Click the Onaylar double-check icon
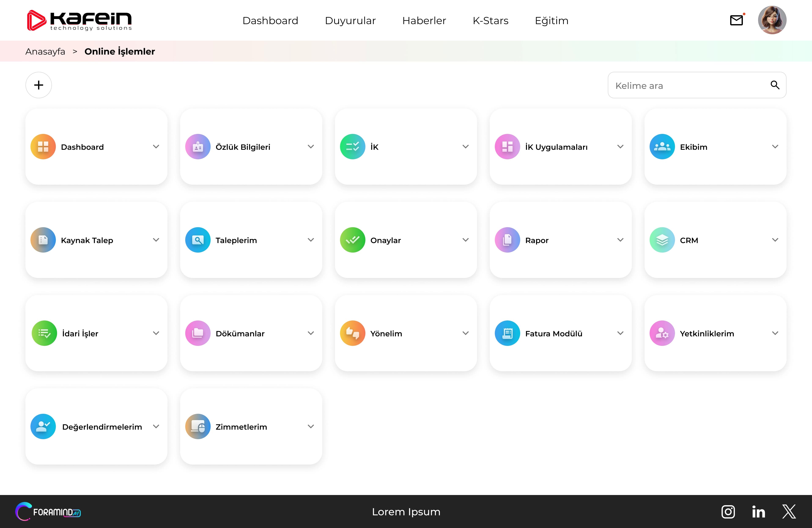The image size is (812, 528). pyautogui.click(x=353, y=240)
